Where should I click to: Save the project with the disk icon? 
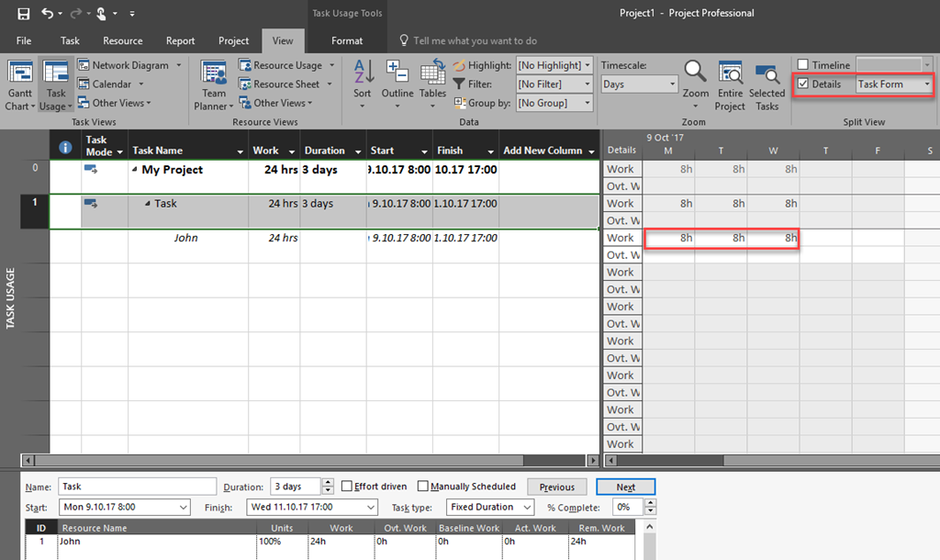pyautogui.click(x=24, y=14)
